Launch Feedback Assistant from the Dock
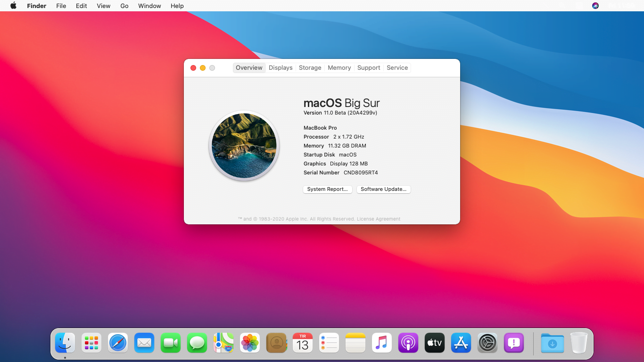 point(514,343)
